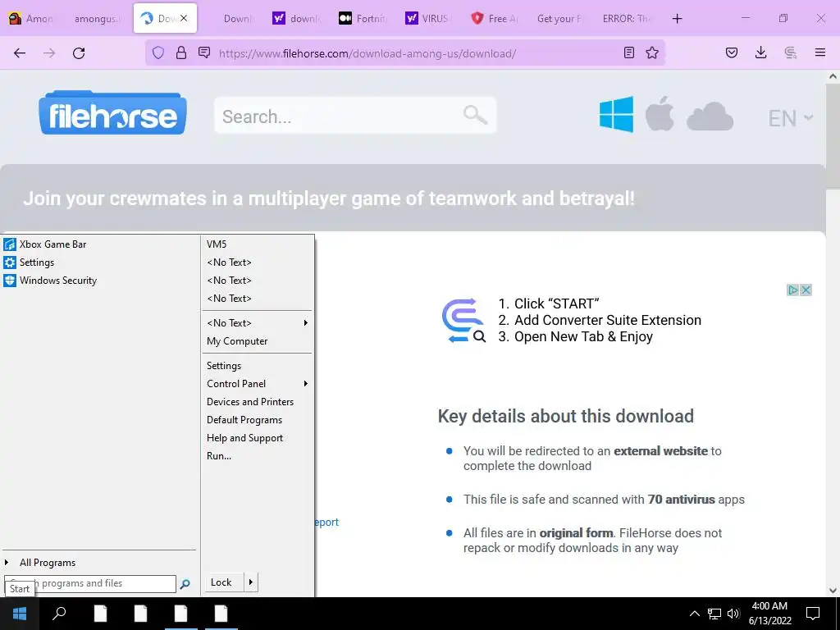Viewport: 840px width, 630px height.
Task: Click the Windows Start button
Action: click(x=20, y=614)
